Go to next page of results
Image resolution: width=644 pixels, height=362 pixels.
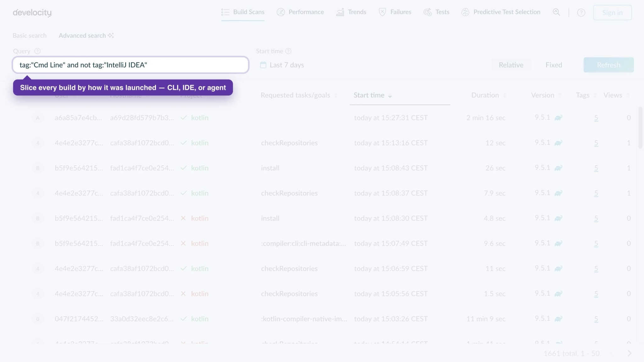point(629,354)
